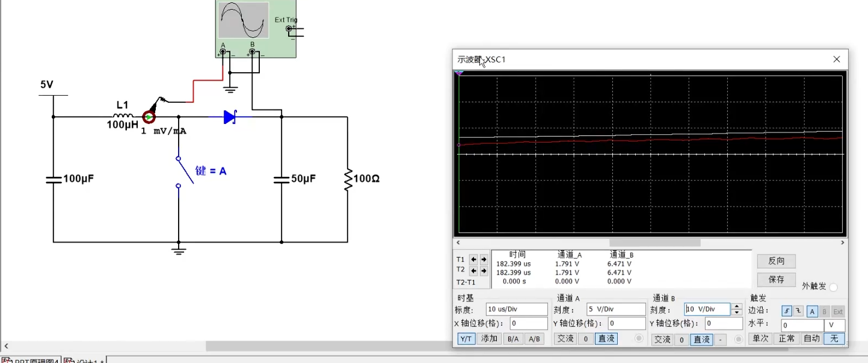Select the 50µF capacitor symbol
This screenshot has width=868, height=363.
point(282,179)
